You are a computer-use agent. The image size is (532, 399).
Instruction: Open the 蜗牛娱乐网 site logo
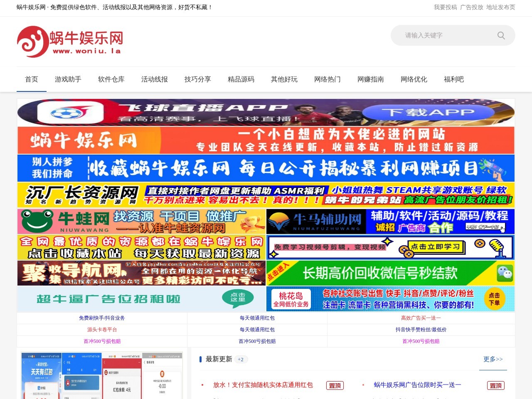coord(70,42)
